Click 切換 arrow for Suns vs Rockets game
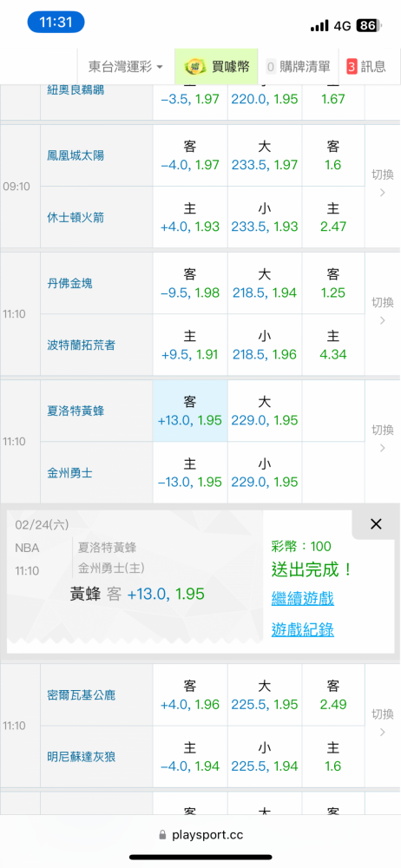The image size is (401, 868). (x=382, y=184)
